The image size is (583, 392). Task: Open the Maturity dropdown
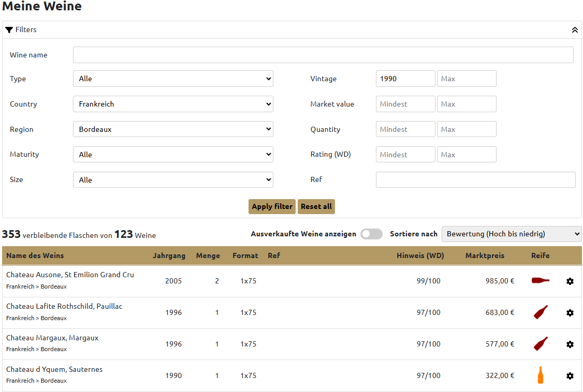173,155
